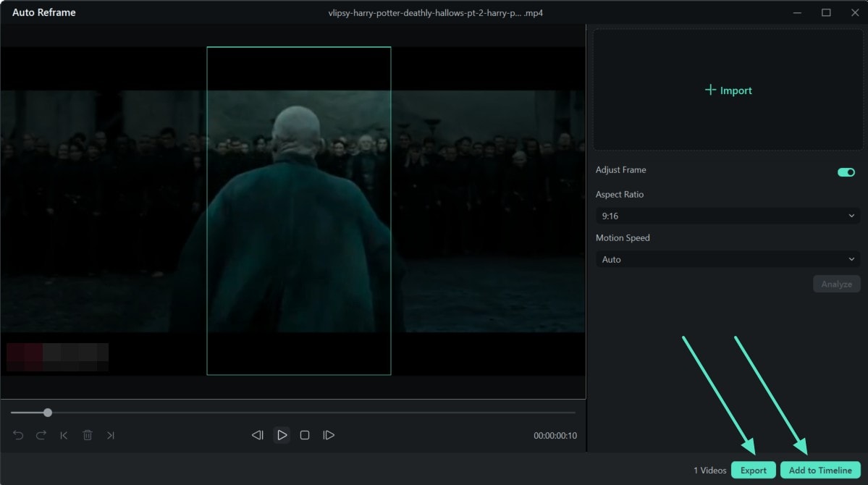Click Add to Timeline button
This screenshot has height=485, width=868.
[x=820, y=470]
